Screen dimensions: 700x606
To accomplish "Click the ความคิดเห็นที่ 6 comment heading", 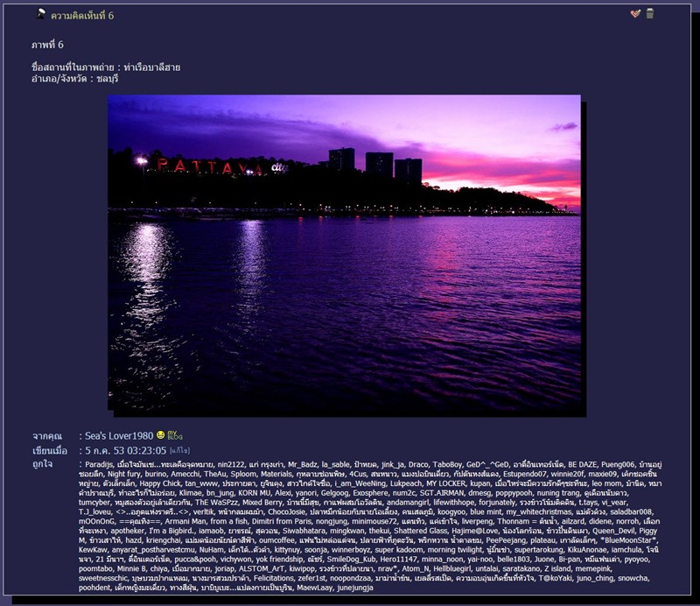I will coord(82,16).
